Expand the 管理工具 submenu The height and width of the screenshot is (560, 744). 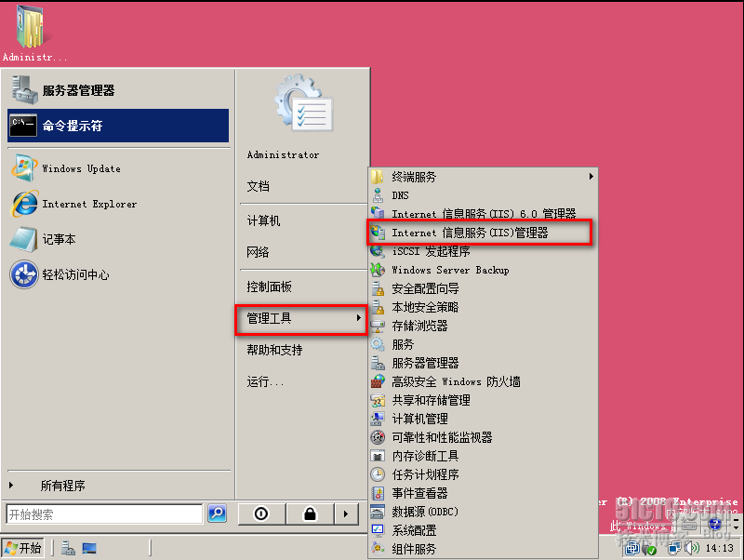(x=301, y=318)
